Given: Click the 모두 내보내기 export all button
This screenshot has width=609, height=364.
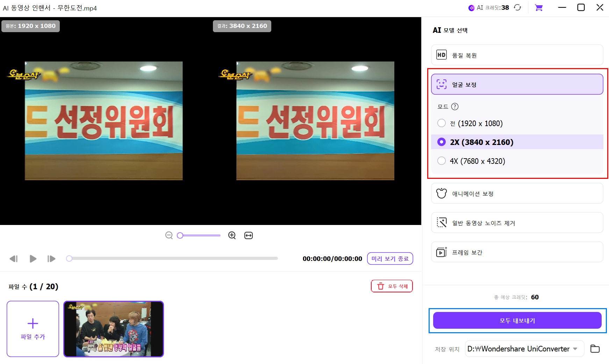Looking at the screenshot, I should tap(517, 320).
